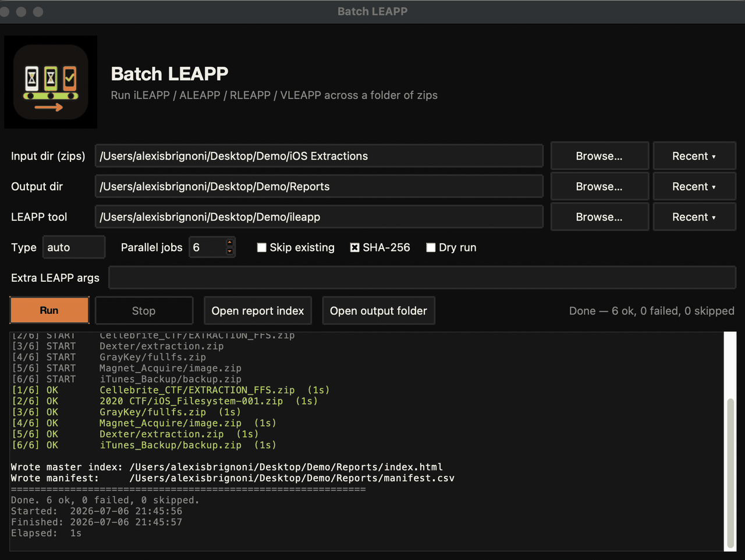Select log line '[3/6] OK GrayKey/fullfs.zip'
Image resolution: width=745 pixels, height=560 pixels.
[x=126, y=412]
